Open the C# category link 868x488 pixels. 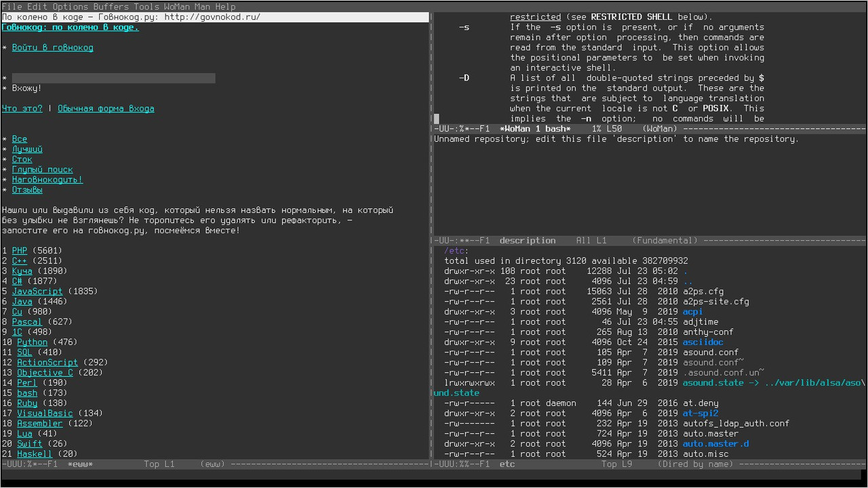click(17, 281)
